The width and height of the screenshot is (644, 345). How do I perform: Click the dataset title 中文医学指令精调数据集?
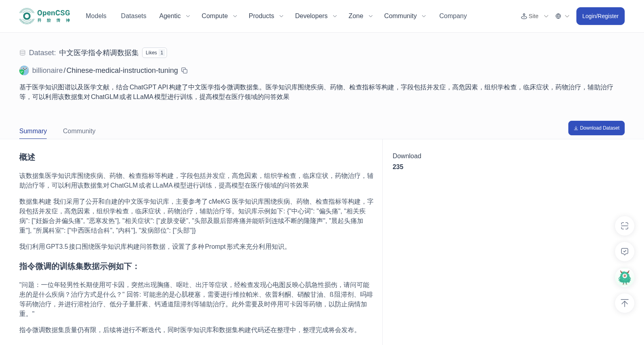coord(99,53)
